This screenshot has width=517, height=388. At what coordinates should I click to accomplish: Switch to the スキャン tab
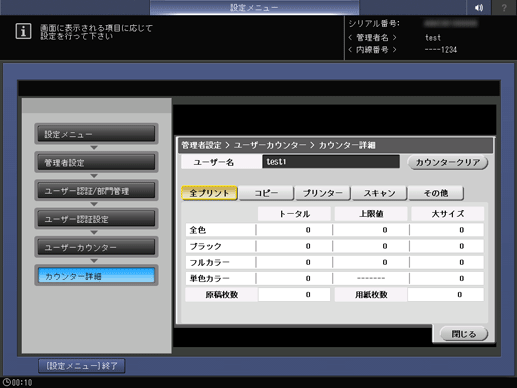click(379, 193)
